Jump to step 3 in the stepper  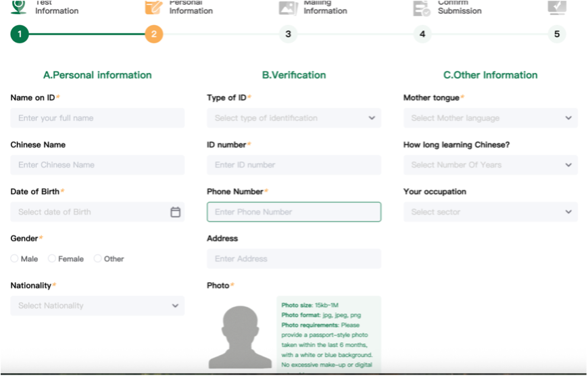pos(288,34)
